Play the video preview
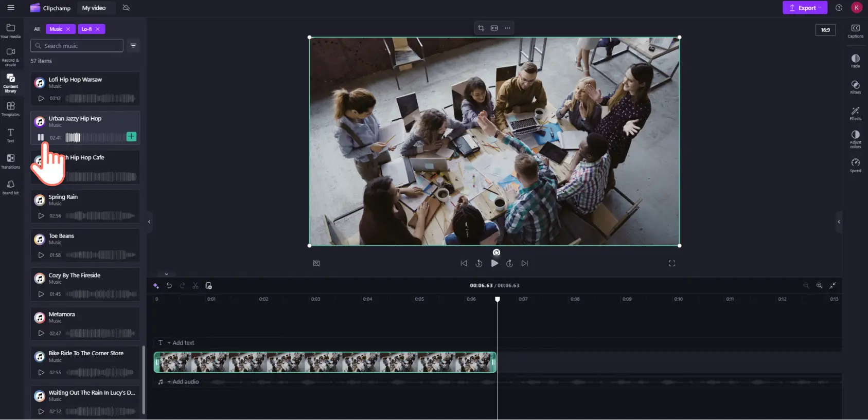The image size is (868, 420). [x=494, y=263]
